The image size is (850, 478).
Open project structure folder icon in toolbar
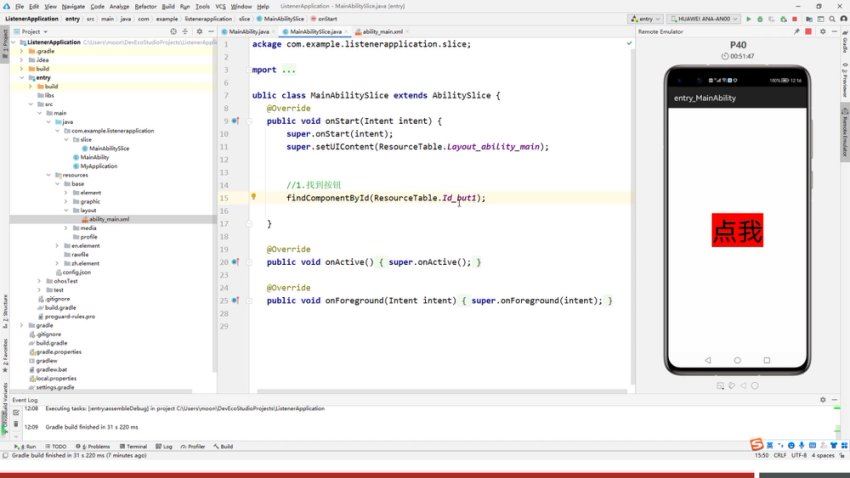click(x=809, y=19)
